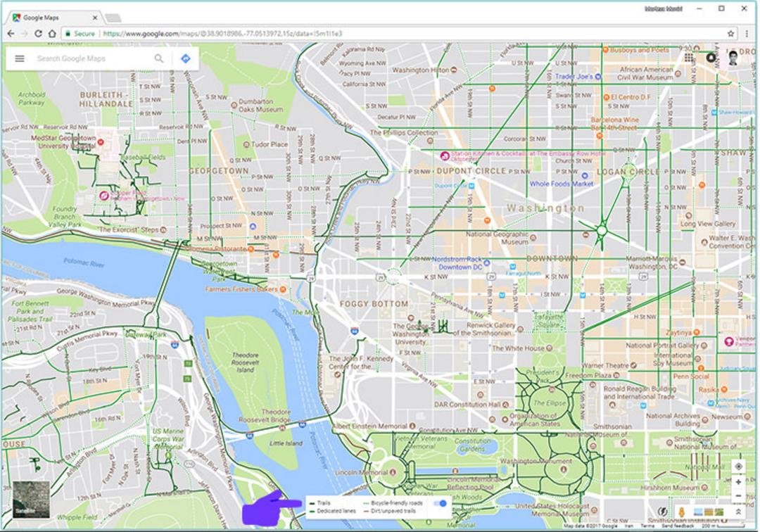Open a new browser tab
This screenshot has width=760, height=532.
113,18
